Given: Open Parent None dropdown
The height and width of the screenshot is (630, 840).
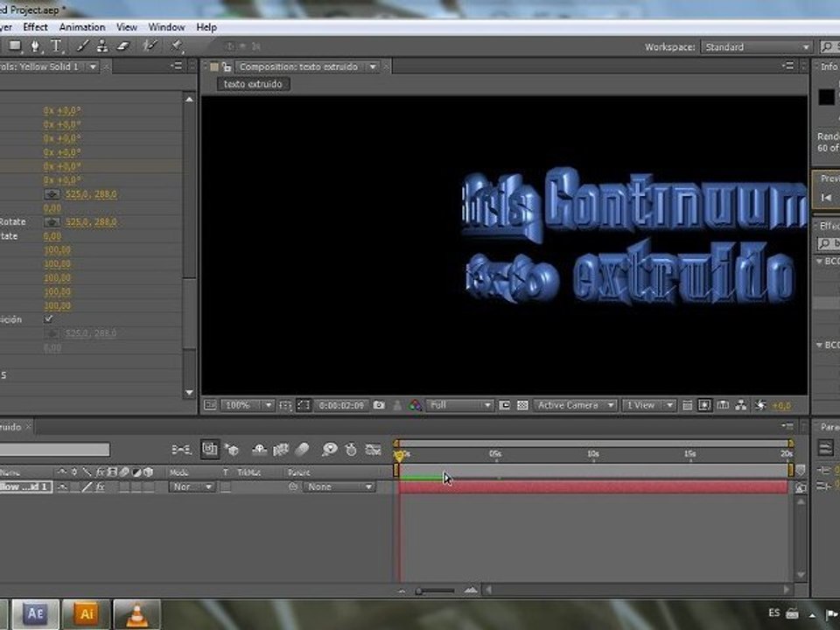Looking at the screenshot, I should tap(339, 487).
